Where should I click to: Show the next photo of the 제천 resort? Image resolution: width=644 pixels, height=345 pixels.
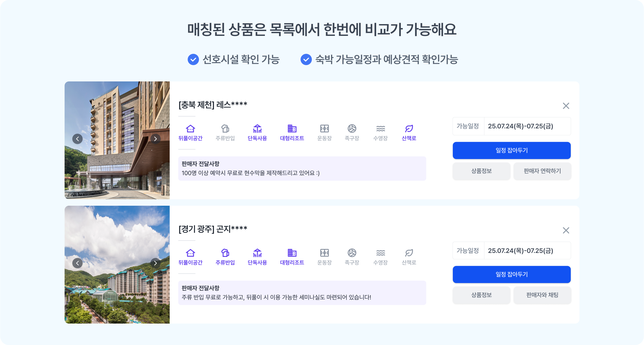click(x=155, y=139)
